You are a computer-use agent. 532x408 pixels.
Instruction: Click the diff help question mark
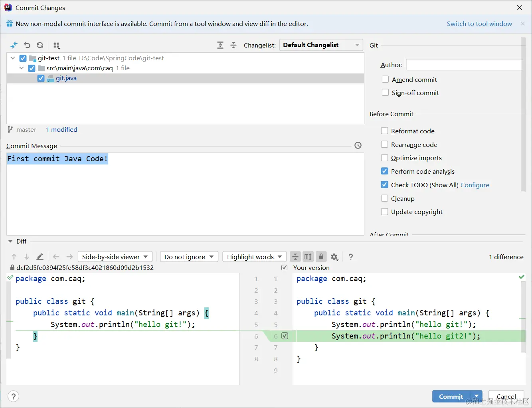coord(351,257)
